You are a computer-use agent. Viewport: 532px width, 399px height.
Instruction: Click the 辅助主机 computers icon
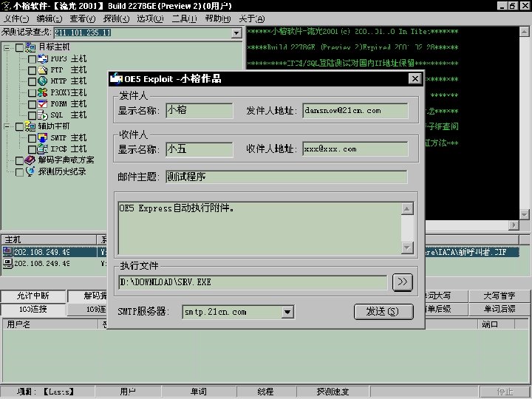30,126
